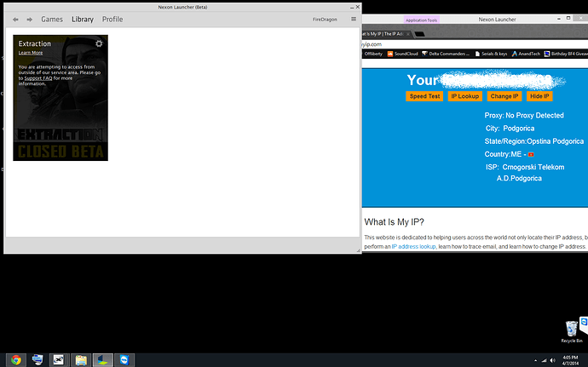
Task: Open the Recycle Bin on desktop
Action: 571,329
